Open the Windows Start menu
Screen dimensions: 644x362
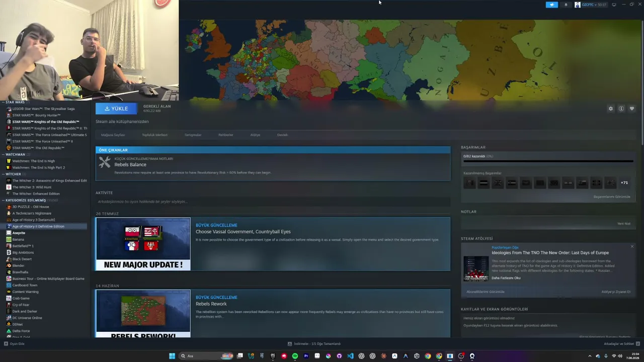[x=172, y=356]
